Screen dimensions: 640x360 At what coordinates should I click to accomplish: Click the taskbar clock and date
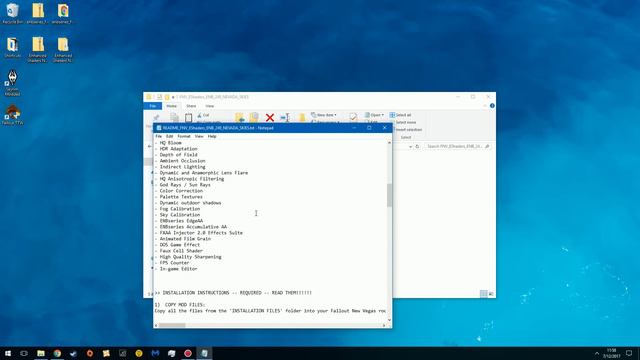(611, 353)
